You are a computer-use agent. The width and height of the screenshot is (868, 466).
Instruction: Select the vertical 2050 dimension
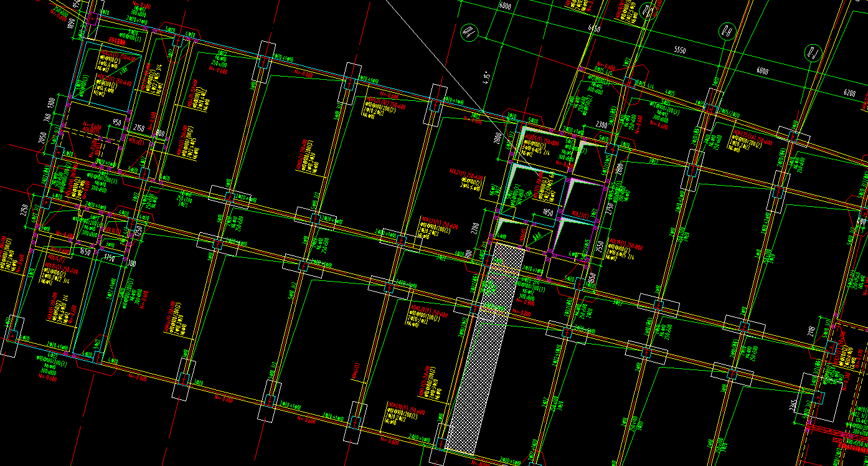click(x=43, y=138)
